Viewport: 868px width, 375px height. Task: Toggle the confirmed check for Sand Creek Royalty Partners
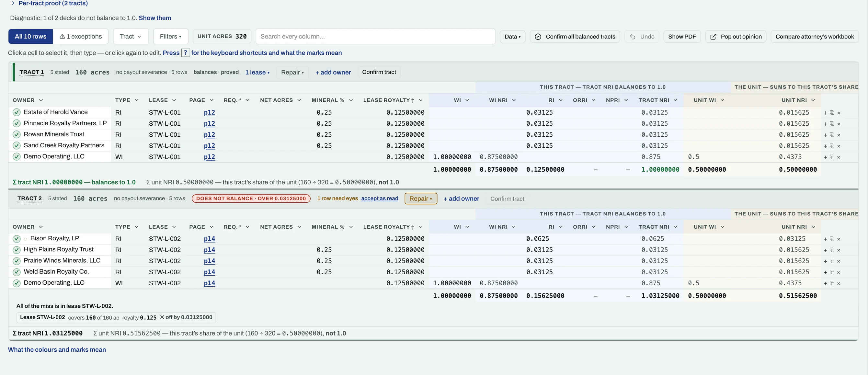point(17,145)
